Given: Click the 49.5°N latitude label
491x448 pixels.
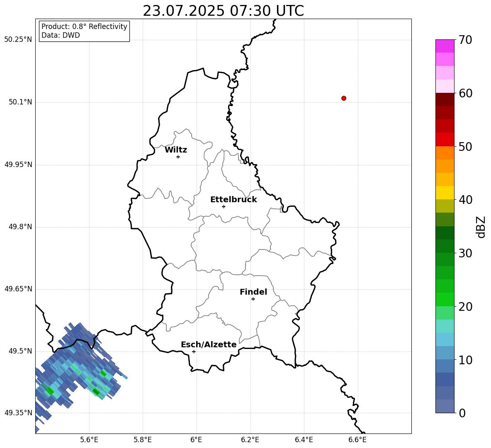Looking at the screenshot, I should [x=20, y=351].
